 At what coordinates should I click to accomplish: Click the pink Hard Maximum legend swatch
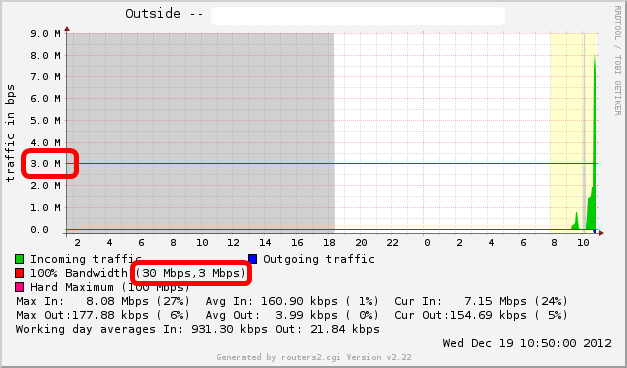click(x=19, y=287)
